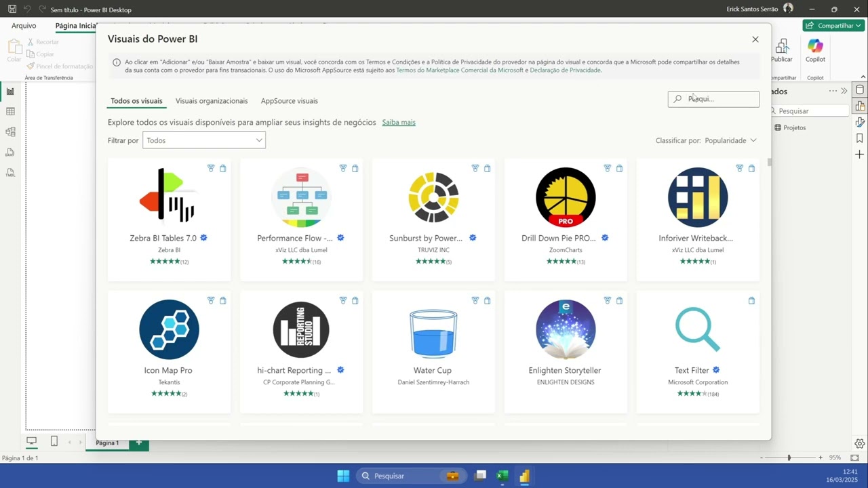Open the Dados pane more options ellipsis
The image size is (868, 488).
click(x=833, y=91)
